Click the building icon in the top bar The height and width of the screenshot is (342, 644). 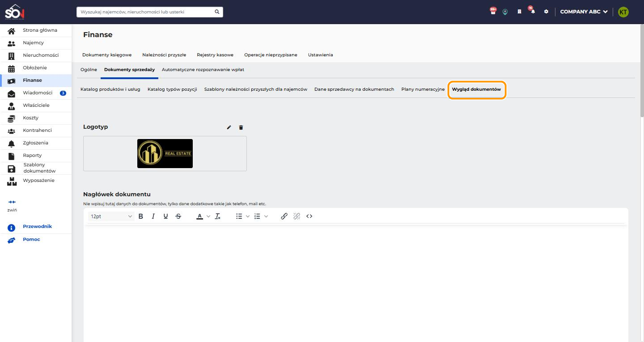pos(519,12)
